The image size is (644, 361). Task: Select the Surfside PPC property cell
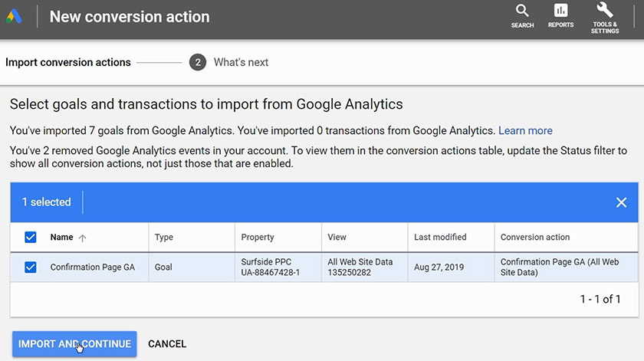(270, 267)
